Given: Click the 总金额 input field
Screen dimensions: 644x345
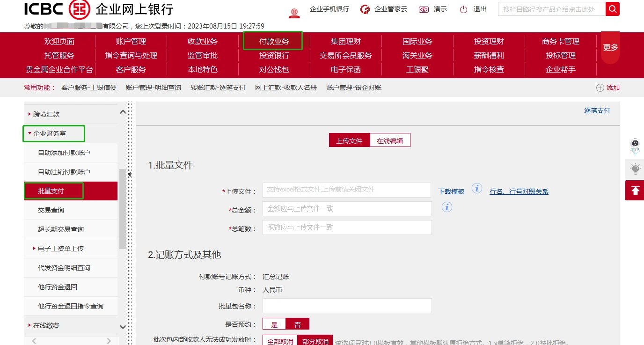Looking at the screenshot, I should (x=347, y=209).
